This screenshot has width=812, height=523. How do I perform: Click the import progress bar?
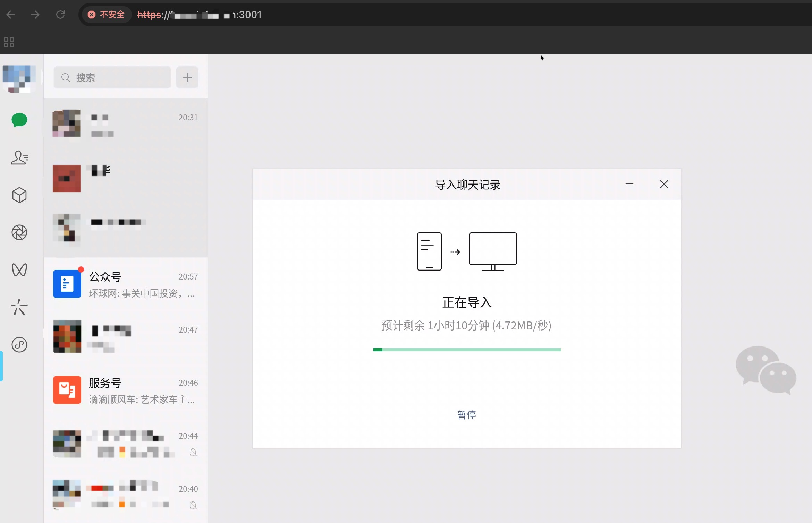[x=467, y=350]
